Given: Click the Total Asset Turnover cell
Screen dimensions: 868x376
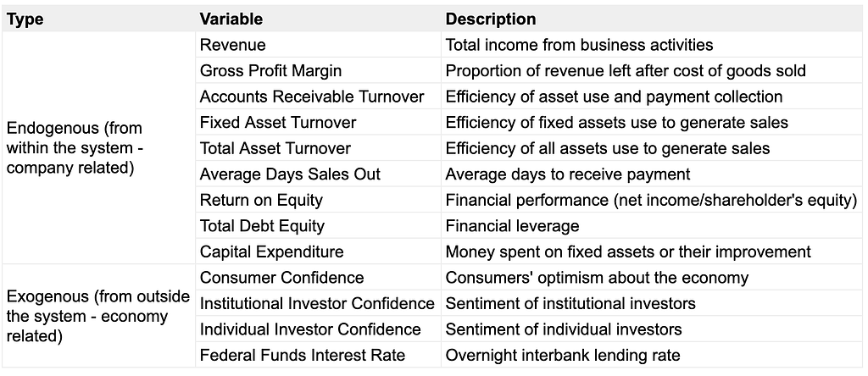Looking at the screenshot, I should tap(319, 148).
